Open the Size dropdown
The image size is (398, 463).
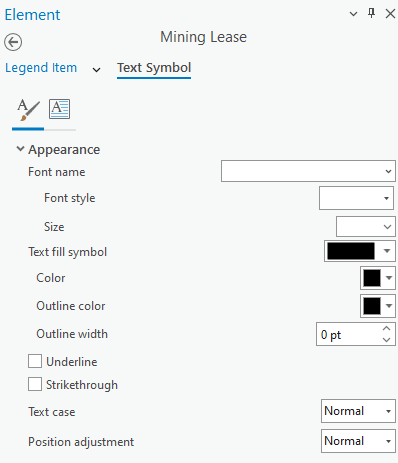tap(366, 227)
